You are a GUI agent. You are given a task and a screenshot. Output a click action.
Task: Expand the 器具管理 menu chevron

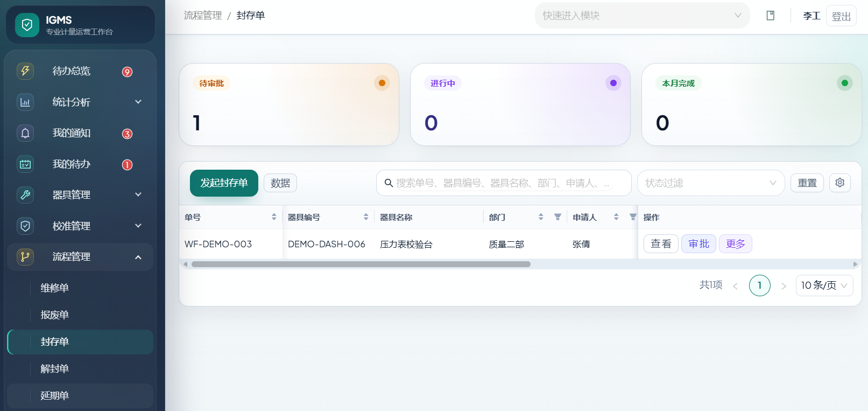(138, 194)
